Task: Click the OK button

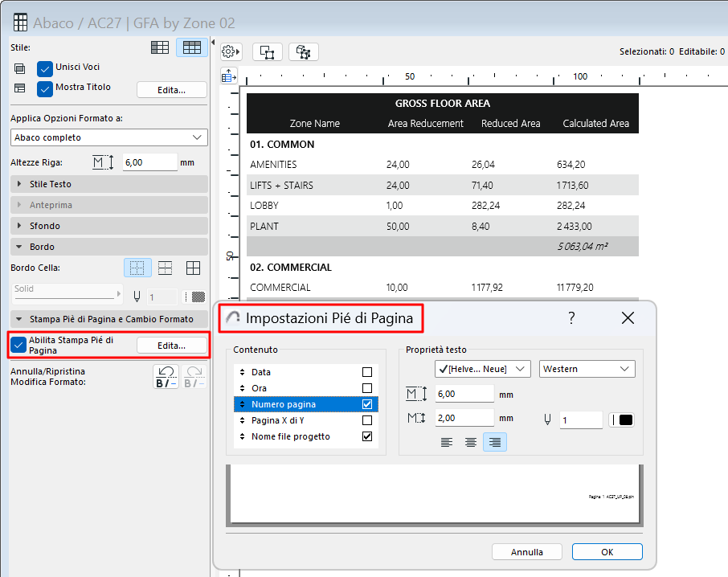Action: point(607,552)
